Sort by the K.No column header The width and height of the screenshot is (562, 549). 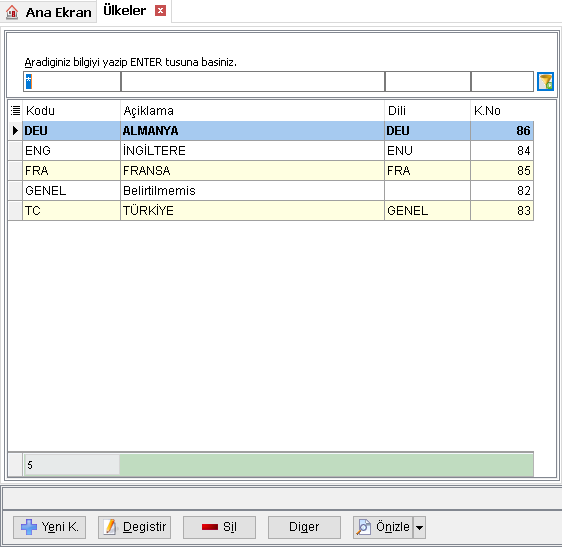point(502,110)
